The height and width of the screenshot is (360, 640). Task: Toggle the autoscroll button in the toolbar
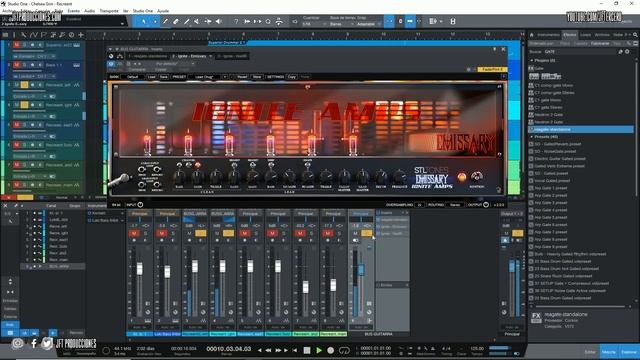coord(410,21)
